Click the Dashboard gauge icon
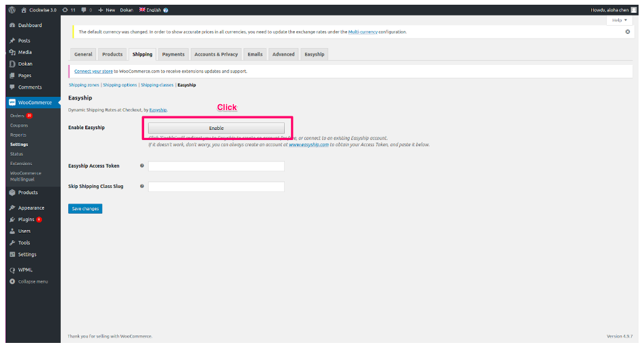The image size is (644, 349). pyautogui.click(x=12, y=26)
